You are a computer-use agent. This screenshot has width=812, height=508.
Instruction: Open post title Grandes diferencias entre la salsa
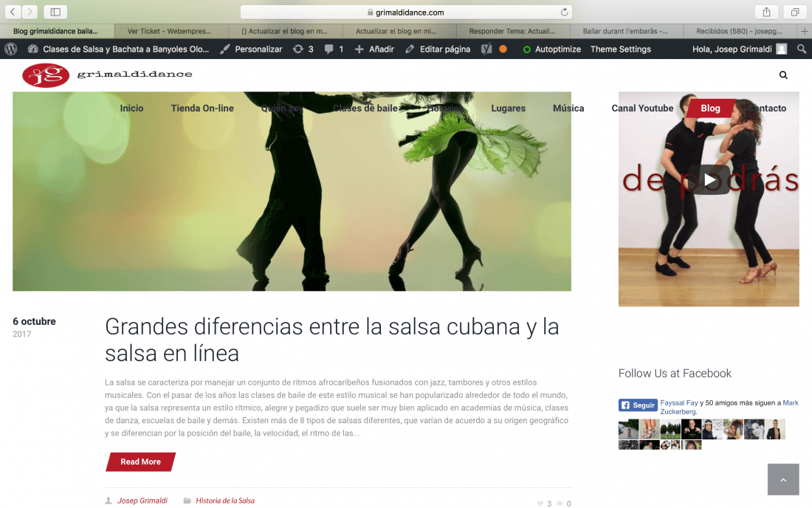332,340
